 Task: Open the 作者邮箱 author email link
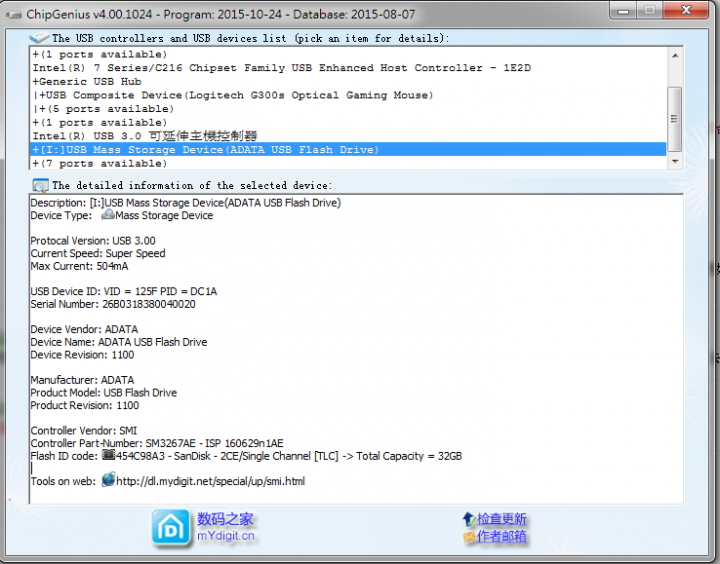[501, 536]
